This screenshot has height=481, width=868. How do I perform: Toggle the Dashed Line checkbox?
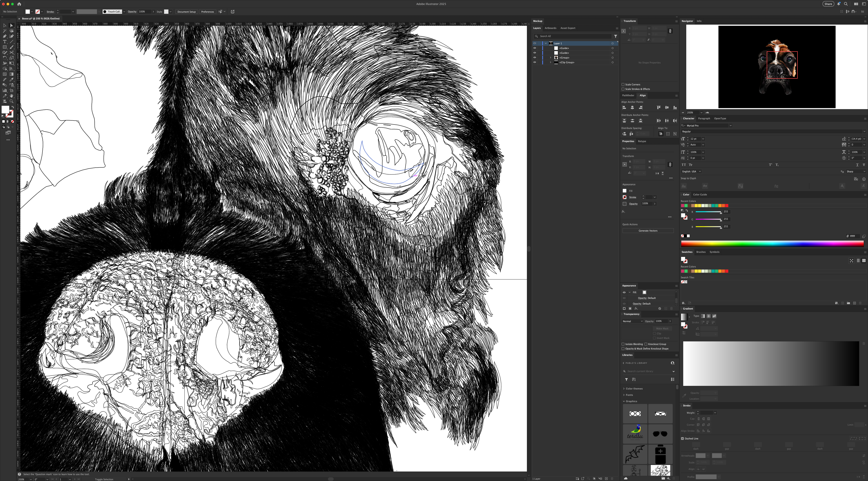tap(683, 439)
